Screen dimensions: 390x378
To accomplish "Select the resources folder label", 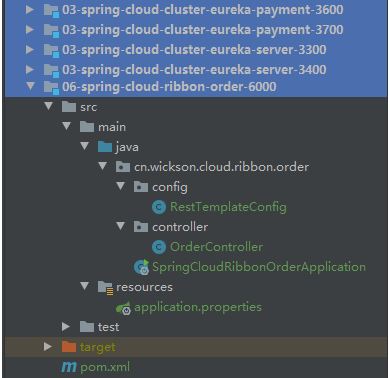I will click(145, 287).
